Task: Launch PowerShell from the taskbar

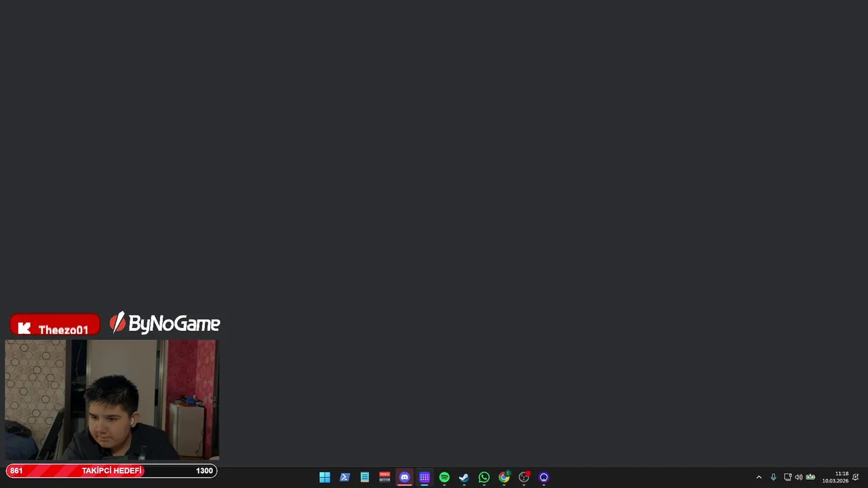Action: click(344, 477)
